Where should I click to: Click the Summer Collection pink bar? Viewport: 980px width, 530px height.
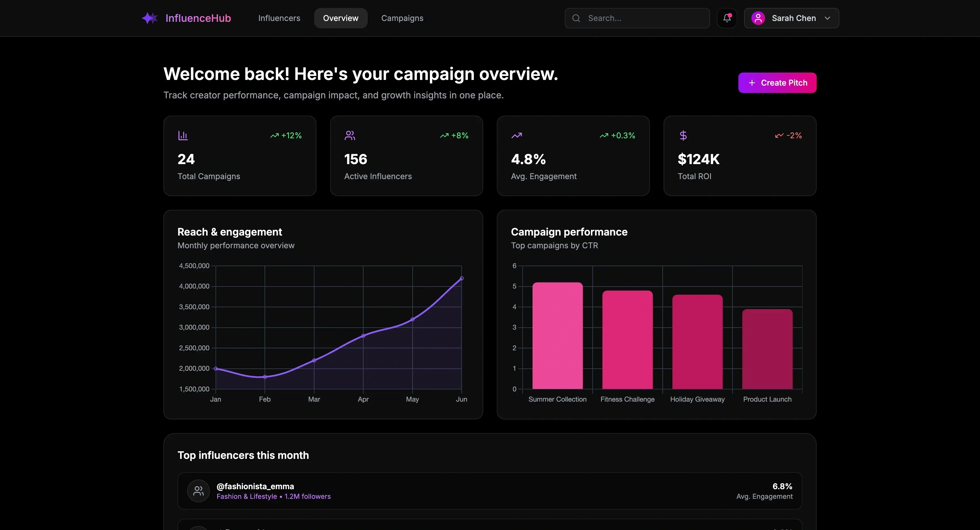point(557,336)
